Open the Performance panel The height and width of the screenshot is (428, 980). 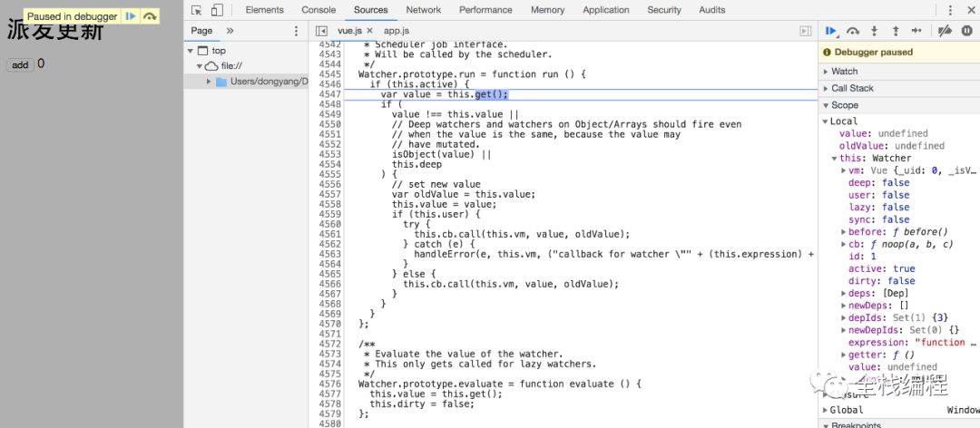click(x=485, y=10)
